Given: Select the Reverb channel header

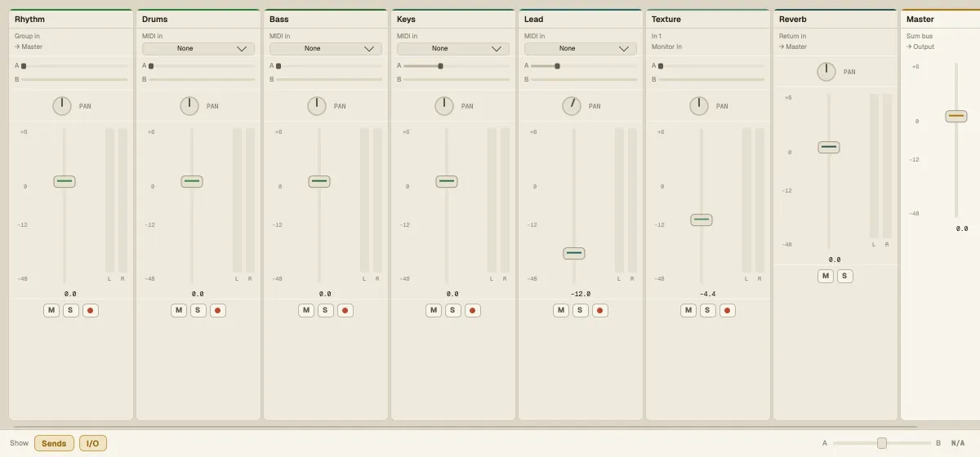Looking at the screenshot, I should click(835, 19).
